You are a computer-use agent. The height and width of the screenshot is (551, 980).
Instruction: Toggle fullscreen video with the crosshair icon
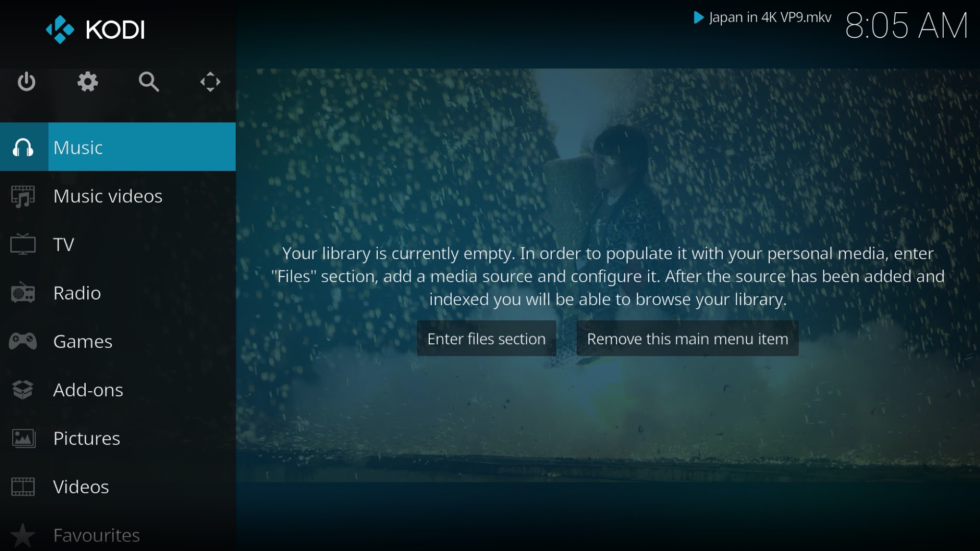(210, 82)
